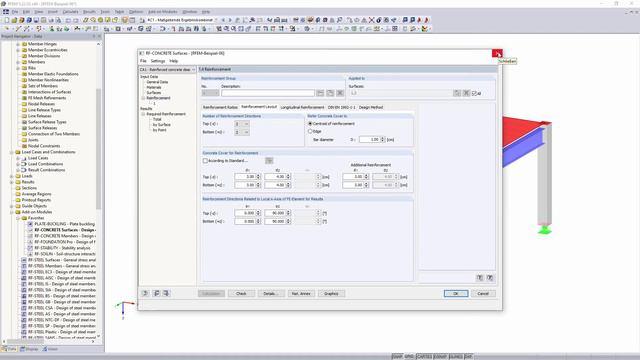This screenshot has height=360, width=640.
Task: Select RF-CONCRETE Members module in the navigator
Action: (x=65, y=236)
